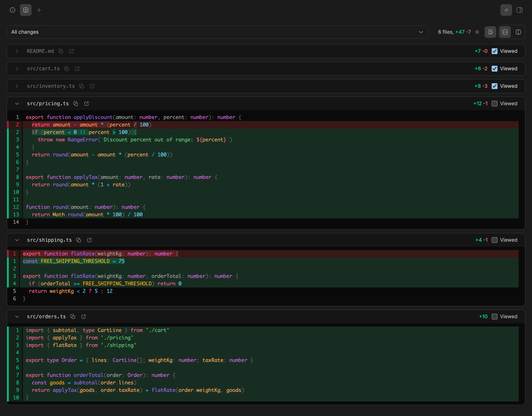Copy the src/orders.ts file path
The image size is (532, 416).
pyautogui.click(x=73, y=317)
